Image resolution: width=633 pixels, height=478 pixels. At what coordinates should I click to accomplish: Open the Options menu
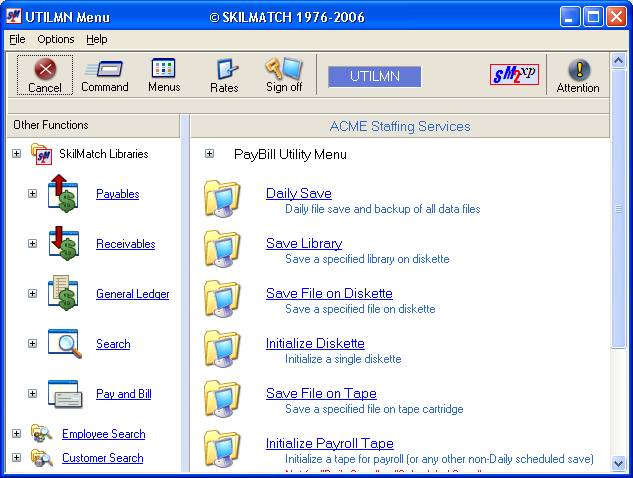coord(56,39)
